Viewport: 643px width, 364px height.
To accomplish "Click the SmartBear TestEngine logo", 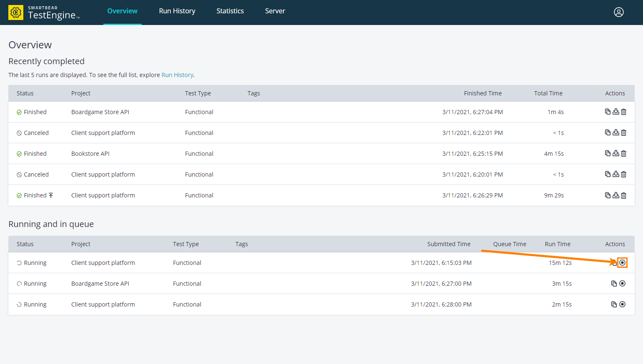I will click(x=43, y=12).
